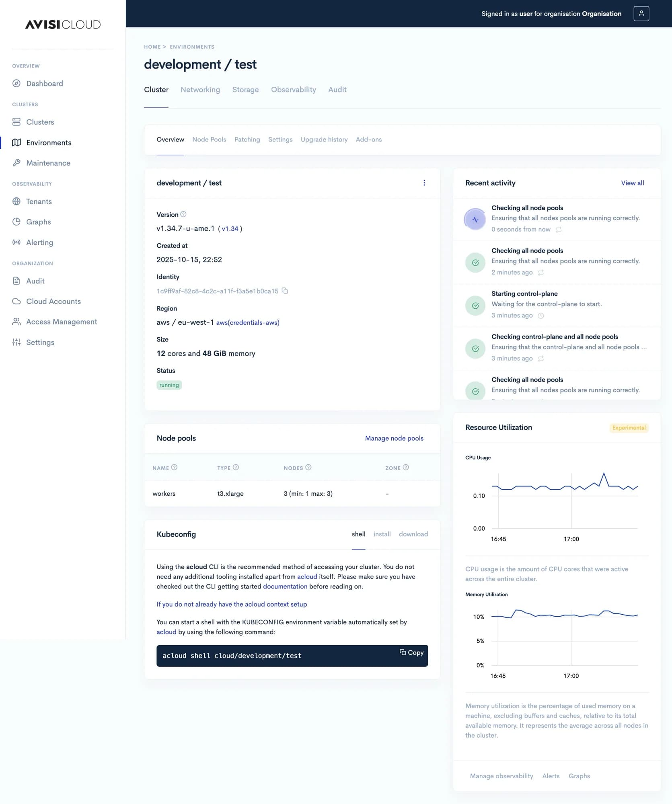Switch to the Observability tab
Image resolution: width=672 pixels, height=804 pixels.
point(294,90)
